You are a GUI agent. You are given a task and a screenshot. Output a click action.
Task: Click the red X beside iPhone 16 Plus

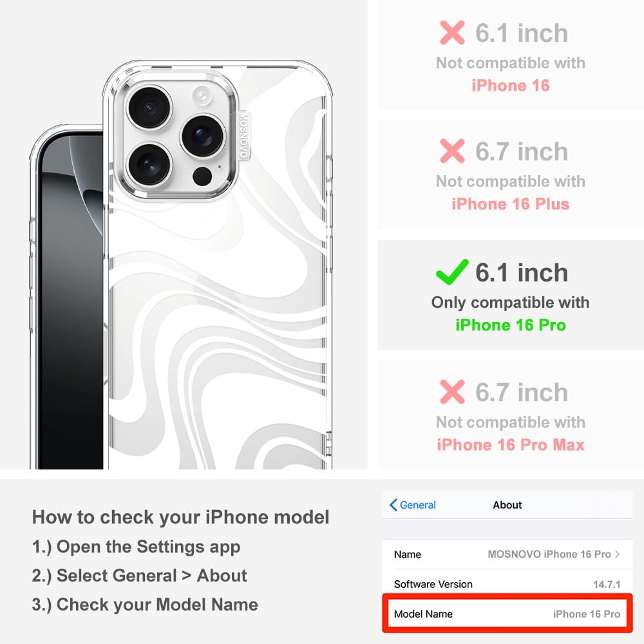tap(452, 151)
